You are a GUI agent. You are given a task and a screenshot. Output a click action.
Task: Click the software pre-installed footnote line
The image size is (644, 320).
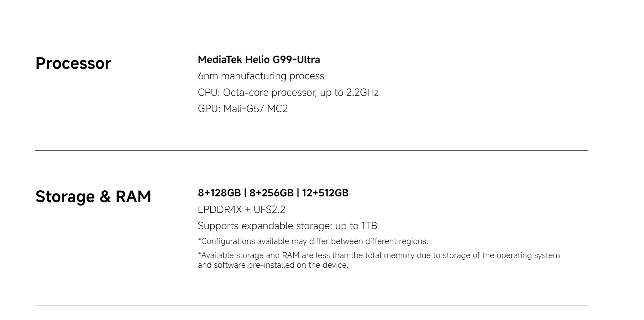pos(273,265)
